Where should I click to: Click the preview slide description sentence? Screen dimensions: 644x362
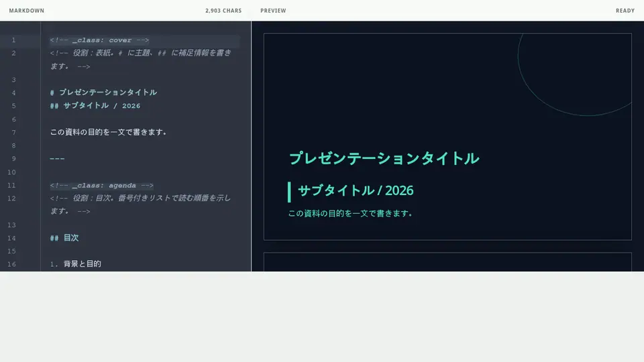coord(350,213)
